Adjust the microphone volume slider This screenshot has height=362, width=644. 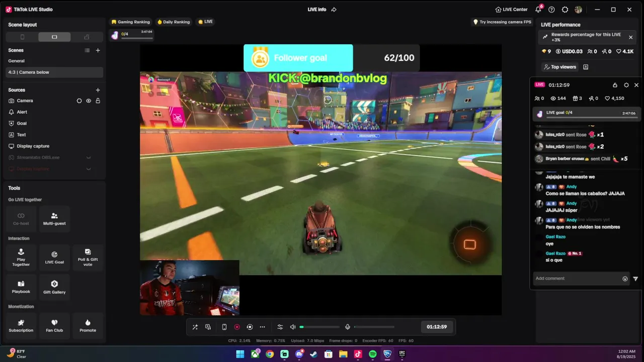click(x=374, y=327)
